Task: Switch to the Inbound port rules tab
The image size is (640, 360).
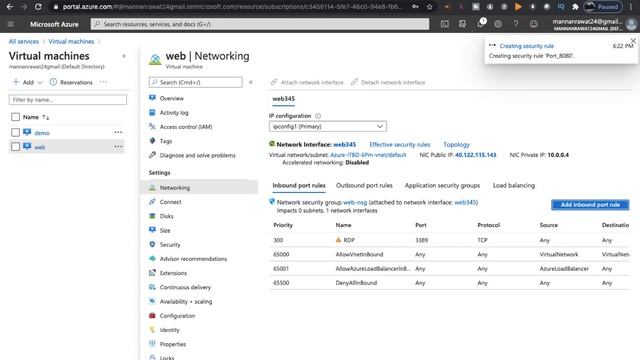Action: pyautogui.click(x=299, y=185)
